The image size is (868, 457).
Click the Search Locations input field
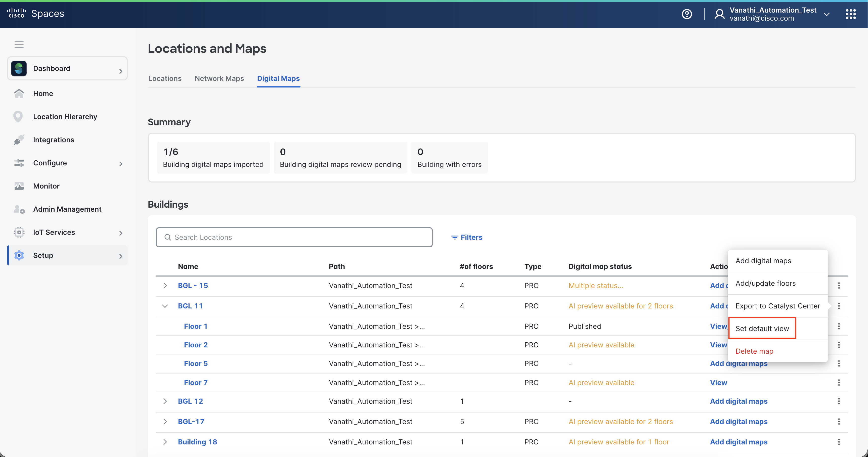pos(294,238)
